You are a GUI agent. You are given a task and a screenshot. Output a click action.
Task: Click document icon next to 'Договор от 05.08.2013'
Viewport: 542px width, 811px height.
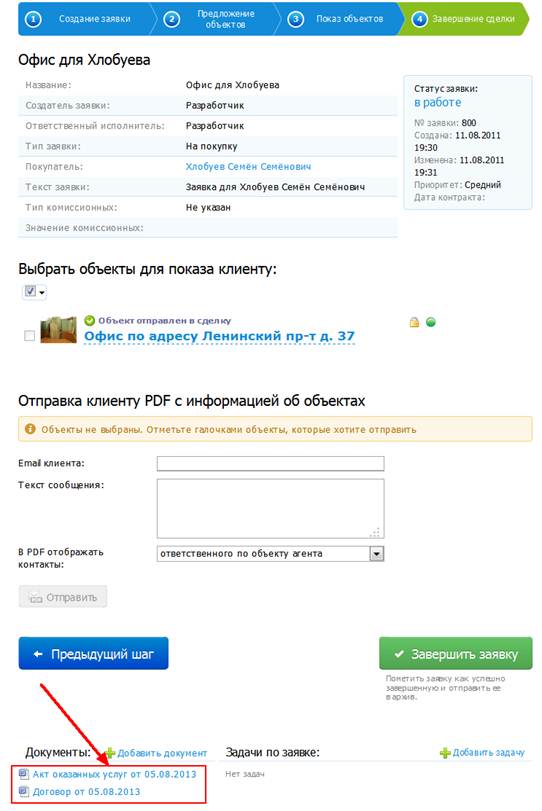(24, 791)
